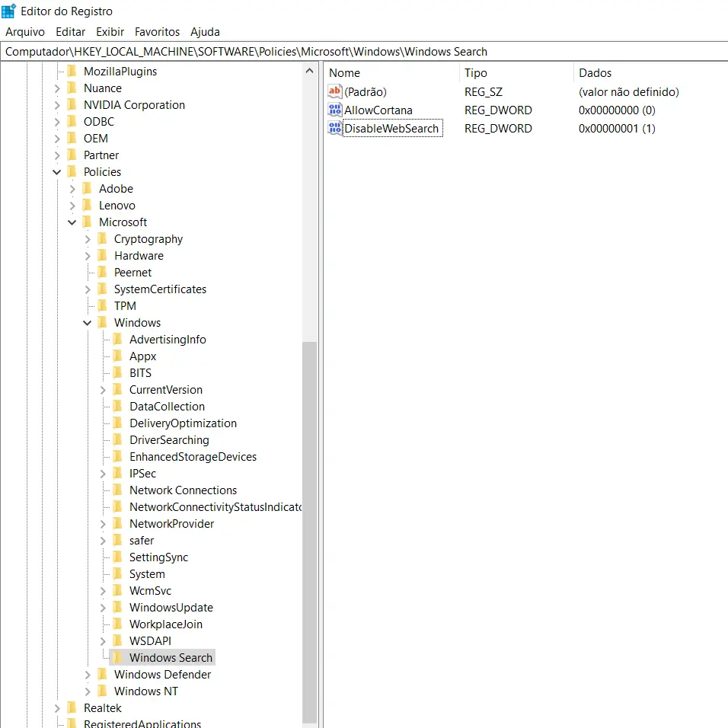Collapse the Policies key
Image resolution: width=728 pixels, height=728 pixels.
coord(56,172)
